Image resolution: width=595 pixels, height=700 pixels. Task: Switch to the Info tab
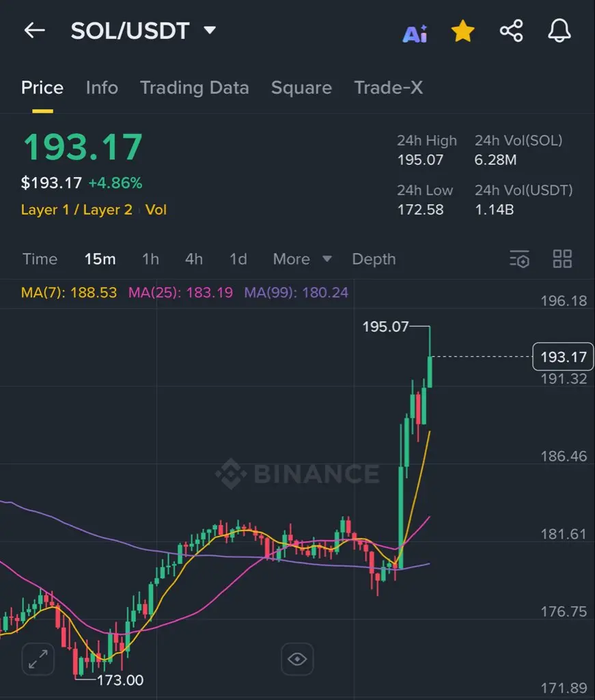(102, 87)
